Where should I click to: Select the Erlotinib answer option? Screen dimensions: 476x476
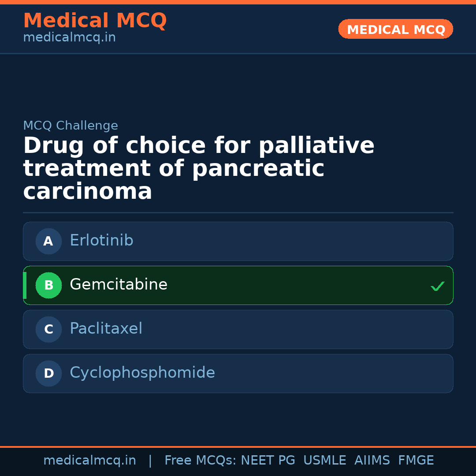tap(238, 241)
